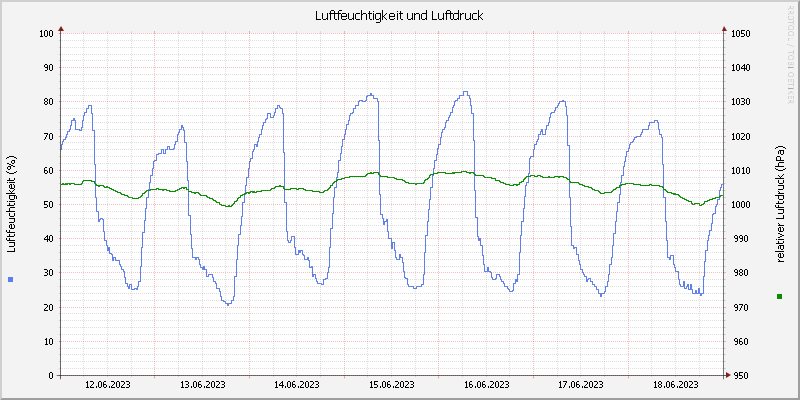Click the 1040 value on pressure axis
This screenshot has height=400, width=800.
[x=740, y=68]
